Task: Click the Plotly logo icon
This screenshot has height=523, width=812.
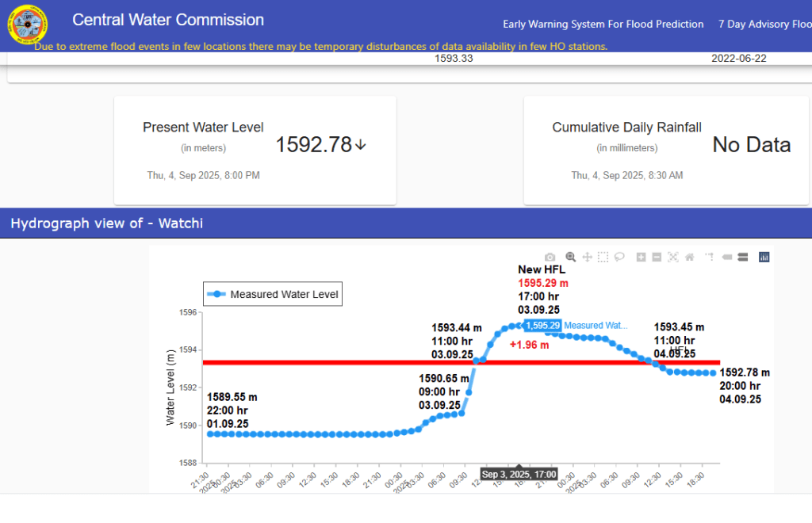Action: click(764, 257)
